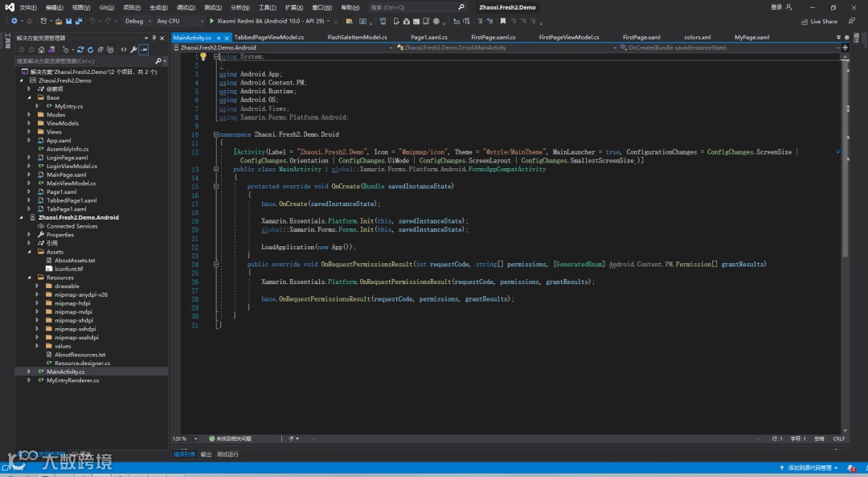868x477 pixels.
Task: Toggle auto-hide pin for Solution Explorer
Action: pyautogui.click(x=154, y=38)
